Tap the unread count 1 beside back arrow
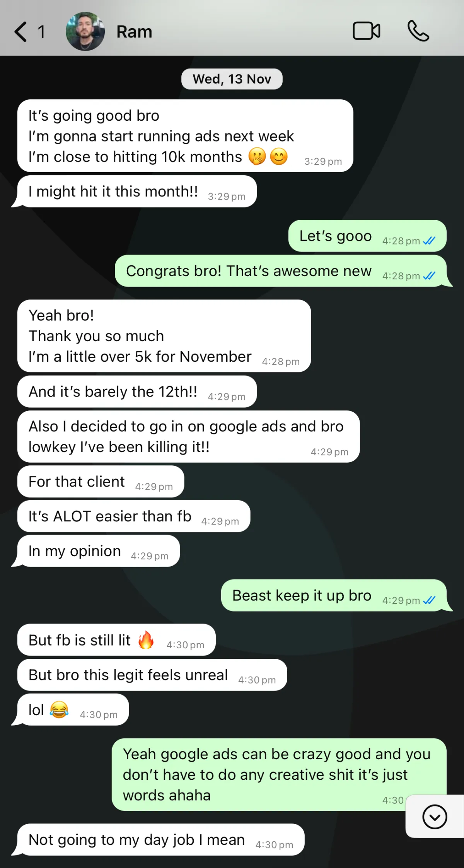 pos(41,32)
